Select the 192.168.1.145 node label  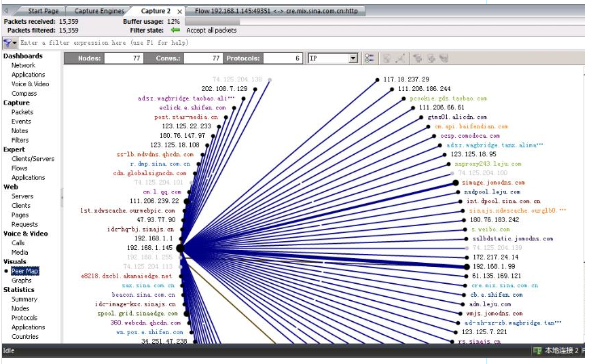(x=149, y=248)
